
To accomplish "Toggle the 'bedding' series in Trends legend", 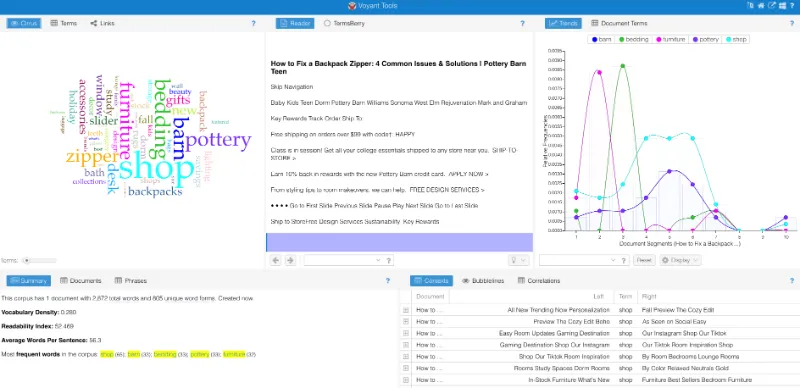I will (x=633, y=39).
